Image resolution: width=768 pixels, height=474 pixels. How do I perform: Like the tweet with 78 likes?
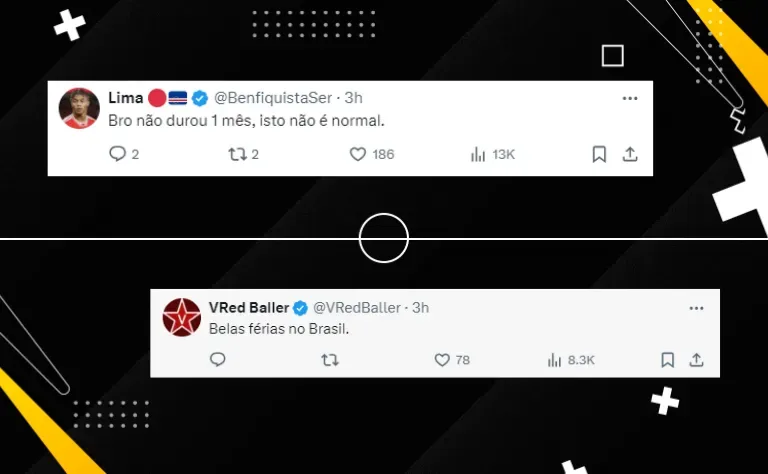pyautogui.click(x=452, y=360)
